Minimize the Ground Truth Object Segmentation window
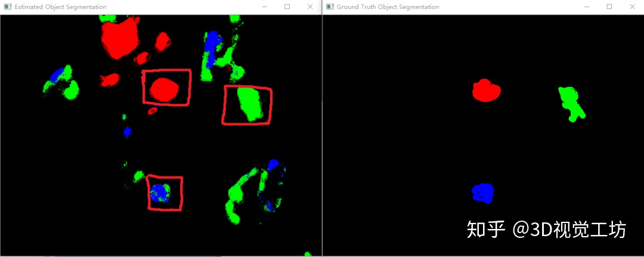The image size is (644, 257). [x=587, y=7]
